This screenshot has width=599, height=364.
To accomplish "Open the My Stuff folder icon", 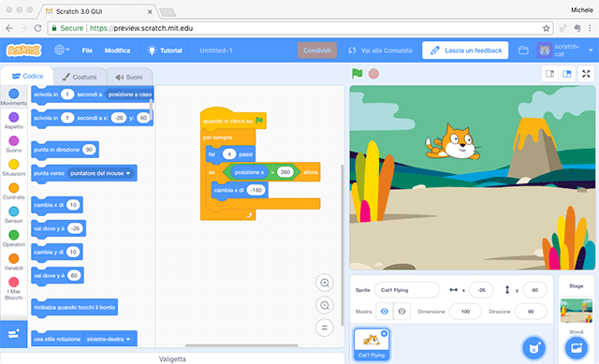I will pos(523,51).
